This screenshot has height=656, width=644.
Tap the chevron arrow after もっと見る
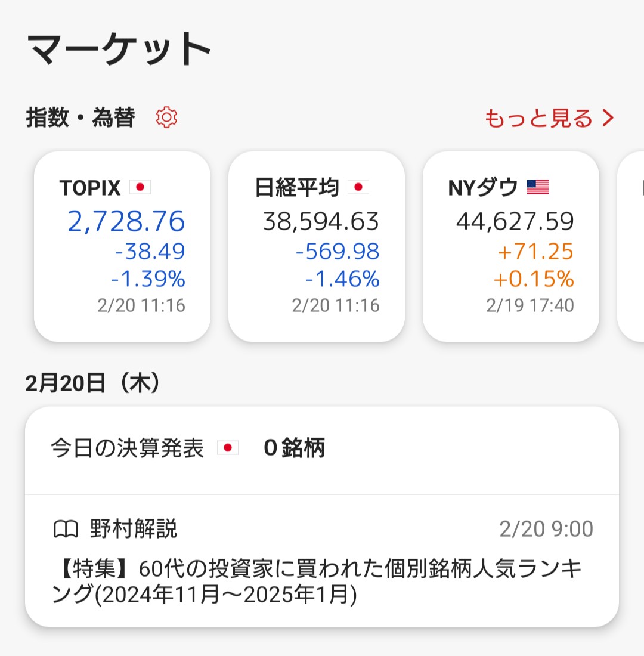pos(608,118)
